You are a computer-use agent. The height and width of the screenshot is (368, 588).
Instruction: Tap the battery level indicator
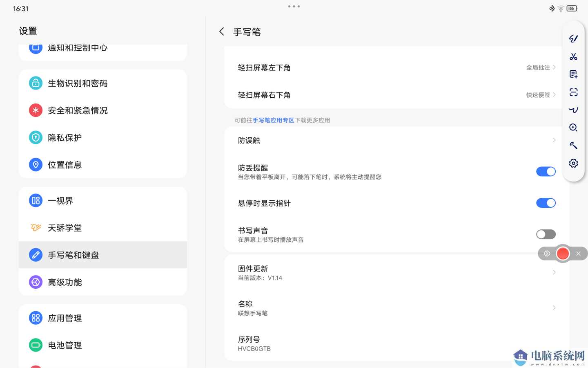click(x=572, y=8)
